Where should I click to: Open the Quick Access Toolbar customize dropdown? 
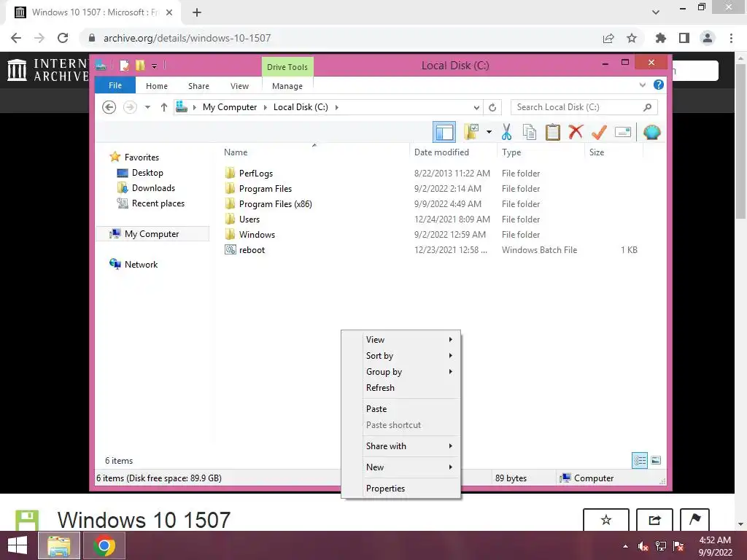click(x=155, y=66)
